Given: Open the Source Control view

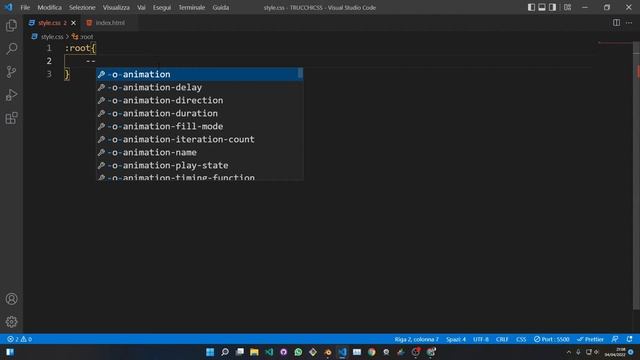Looking at the screenshot, I should click(x=11, y=72).
